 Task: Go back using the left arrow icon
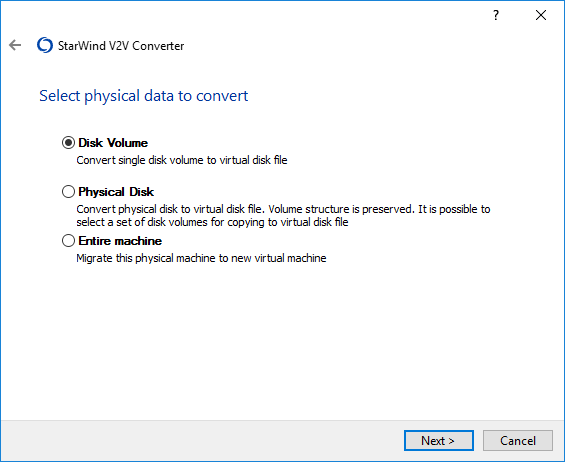coord(15,45)
